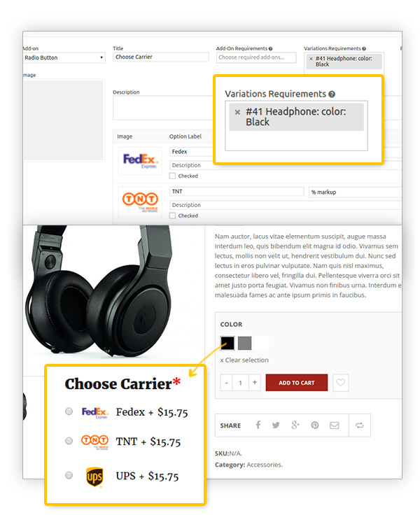
Task: Select the Fedex carrier radio button
Action: click(69, 411)
